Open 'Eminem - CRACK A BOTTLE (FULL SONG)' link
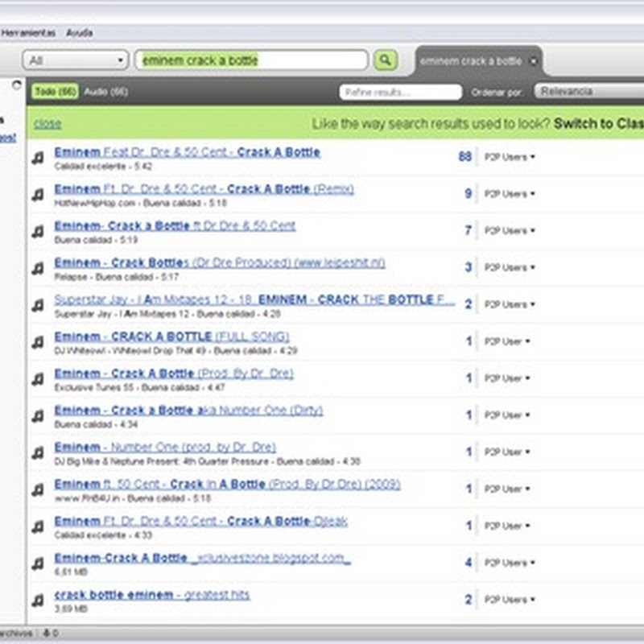This screenshot has height=644, width=644. point(171,336)
